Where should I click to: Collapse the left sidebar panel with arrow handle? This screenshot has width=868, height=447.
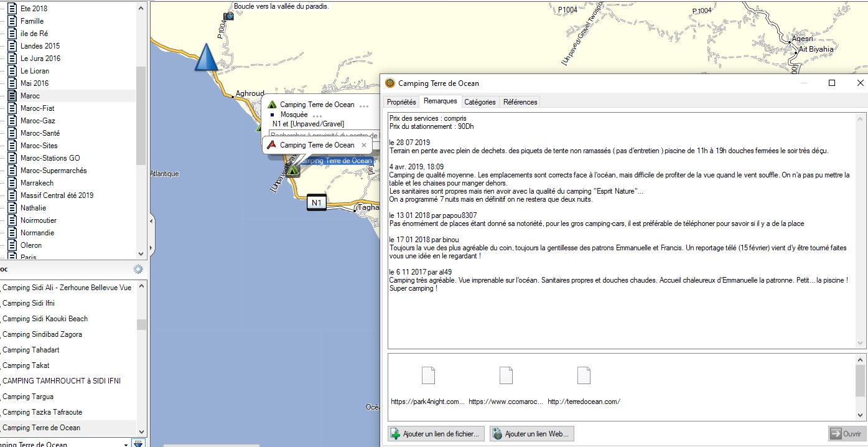(x=151, y=220)
